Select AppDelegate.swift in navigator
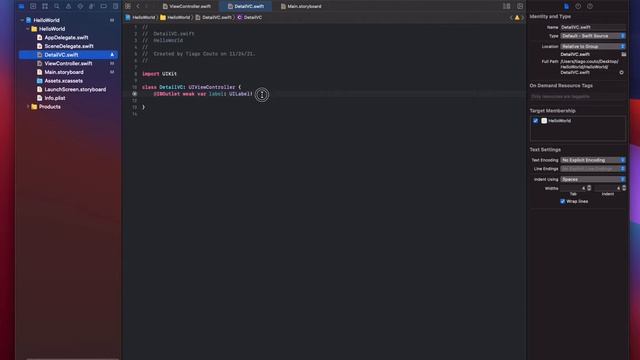 click(x=67, y=38)
